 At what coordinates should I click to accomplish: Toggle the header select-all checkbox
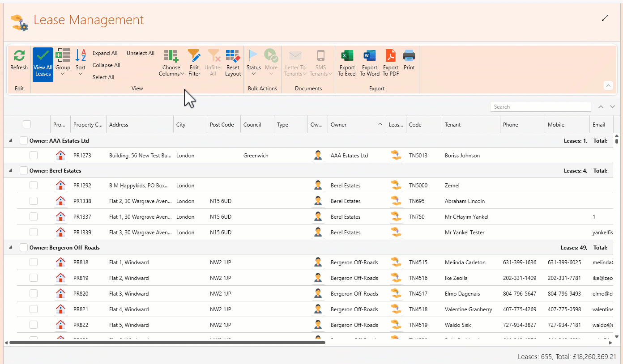pos(27,124)
